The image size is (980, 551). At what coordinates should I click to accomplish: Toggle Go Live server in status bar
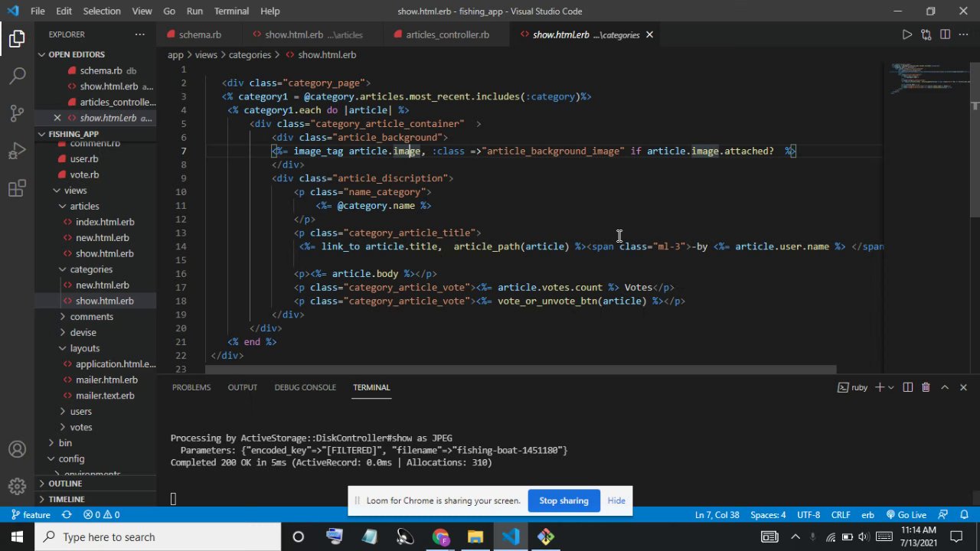click(906, 515)
